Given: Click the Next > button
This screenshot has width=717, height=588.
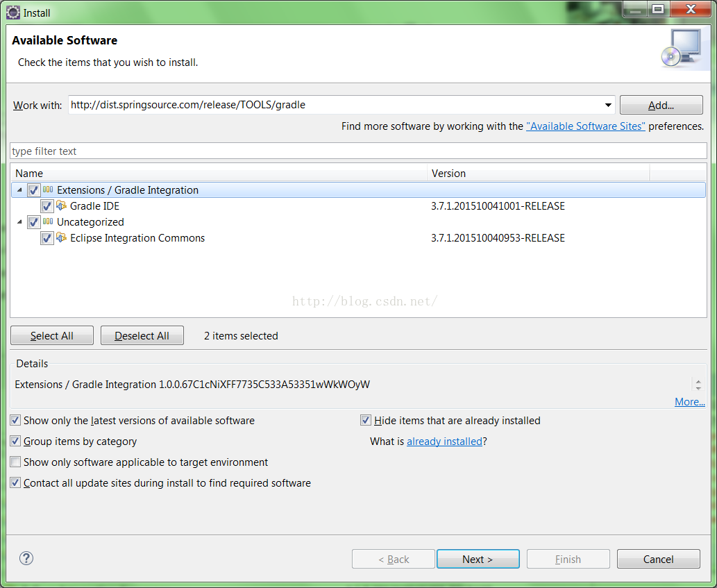Looking at the screenshot, I should [x=478, y=560].
